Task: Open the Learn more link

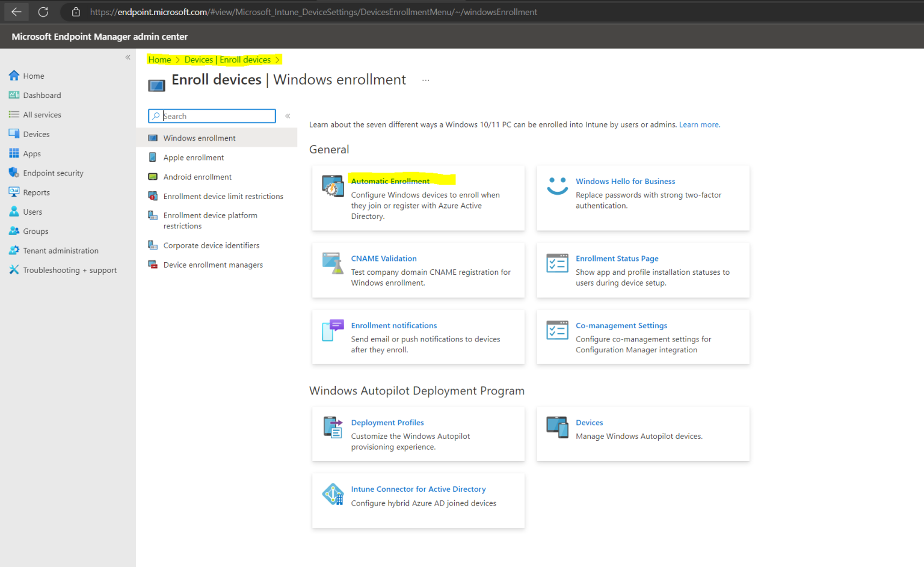Action: 699,124
